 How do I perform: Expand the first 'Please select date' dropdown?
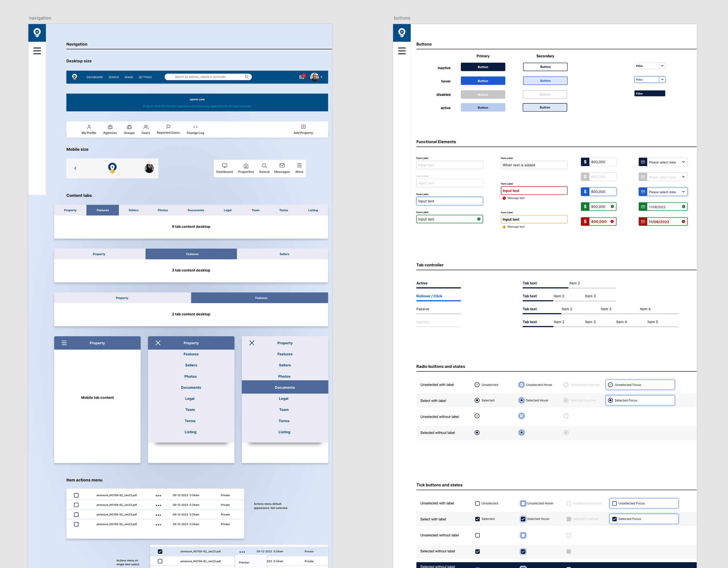click(x=683, y=162)
